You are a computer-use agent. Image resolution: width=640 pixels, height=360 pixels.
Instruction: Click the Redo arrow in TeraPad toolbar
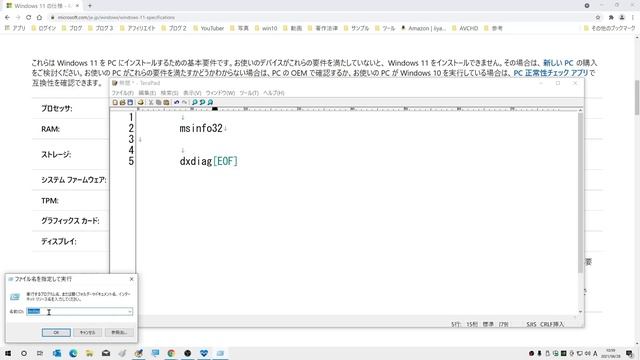click(184, 102)
